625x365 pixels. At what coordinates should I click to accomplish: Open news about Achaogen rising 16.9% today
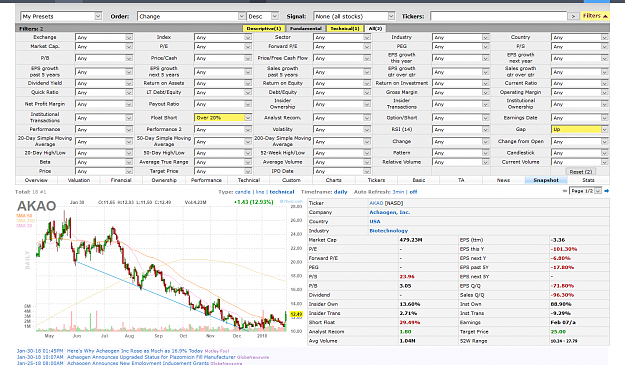[135, 351]
